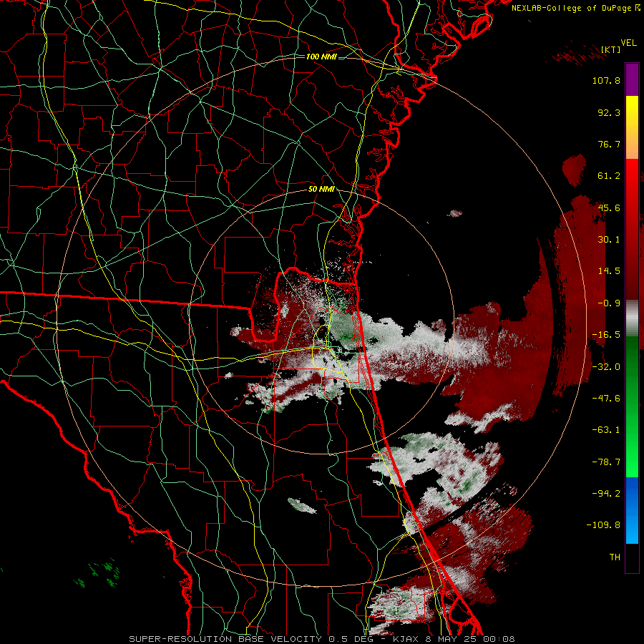Click the -109.8 legend value

603,525
